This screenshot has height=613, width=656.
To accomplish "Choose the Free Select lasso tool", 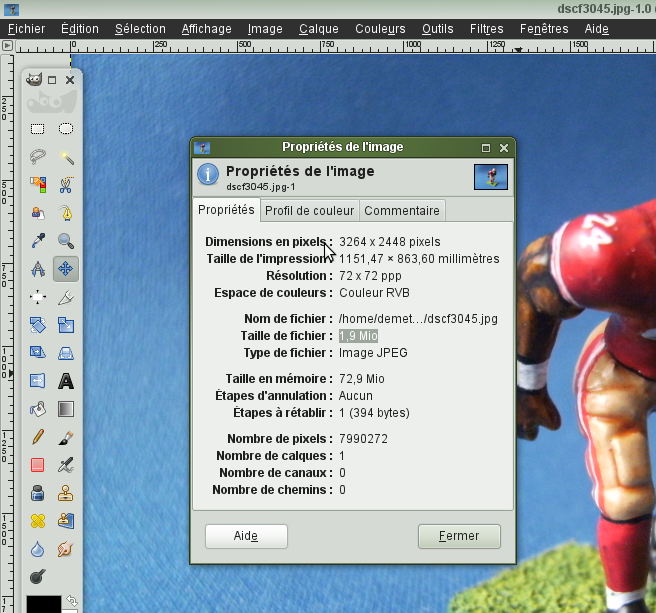I will pos(38,157).
